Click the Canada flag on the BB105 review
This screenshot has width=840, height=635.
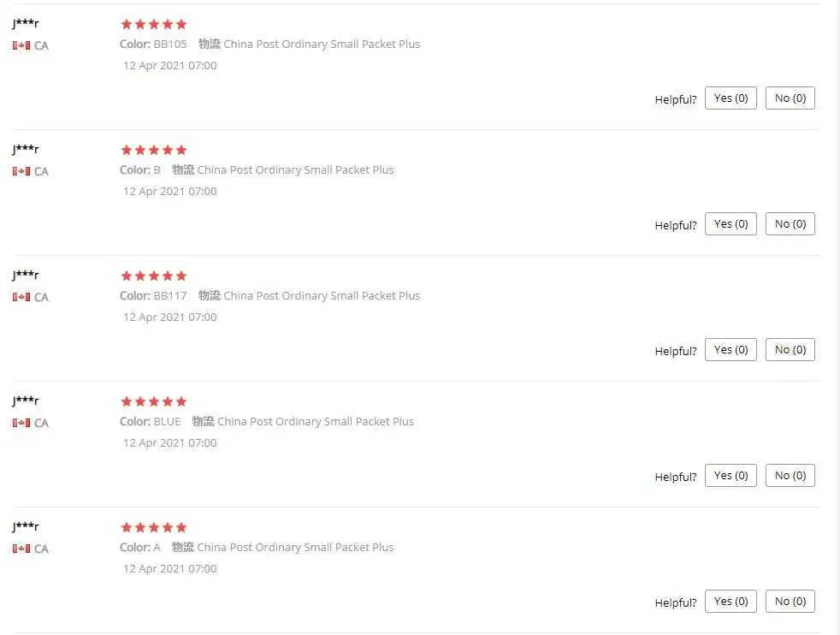[21, 45]
